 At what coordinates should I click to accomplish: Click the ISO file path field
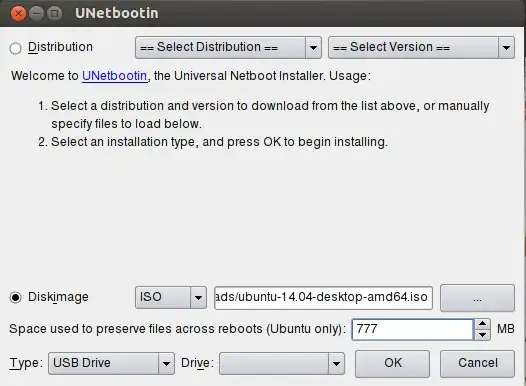coord(323,297)
